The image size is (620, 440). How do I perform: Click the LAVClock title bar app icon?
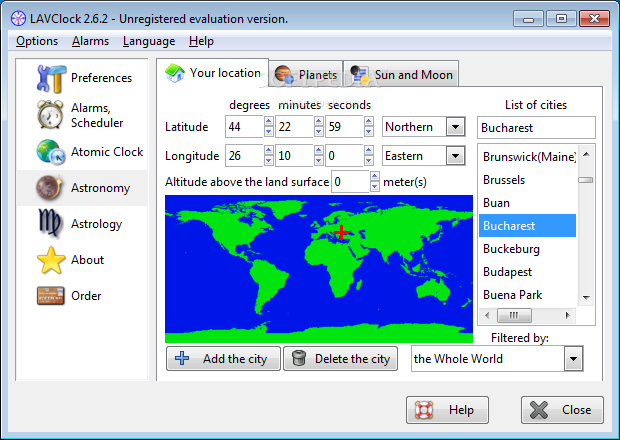click(x=18, y=19)
